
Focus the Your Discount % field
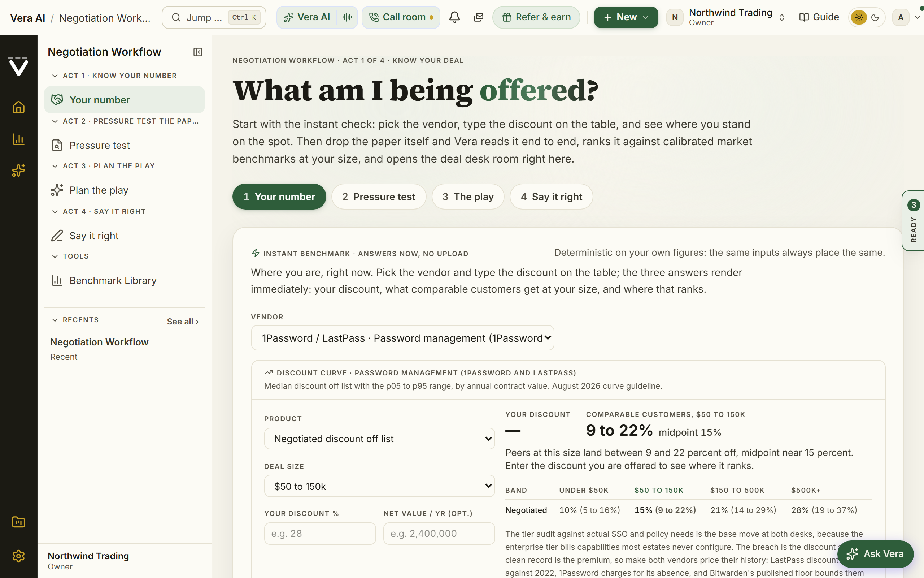(320, 533)
